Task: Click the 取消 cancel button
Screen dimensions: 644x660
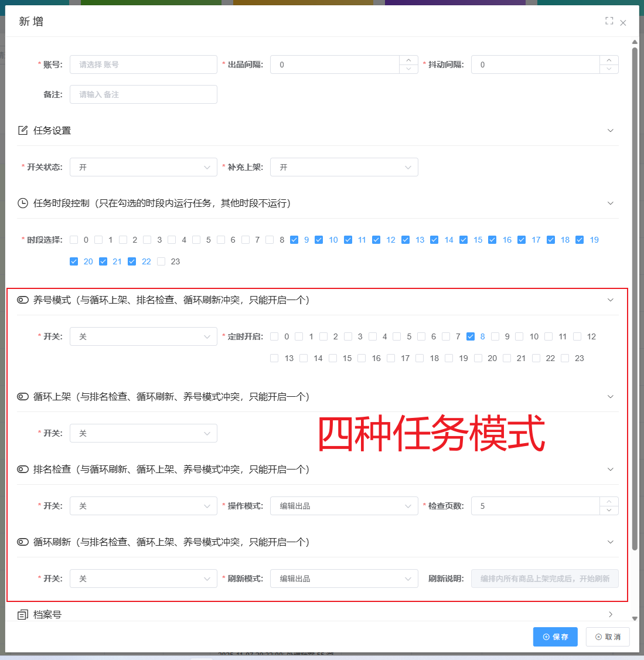Action: click(608, 637)
